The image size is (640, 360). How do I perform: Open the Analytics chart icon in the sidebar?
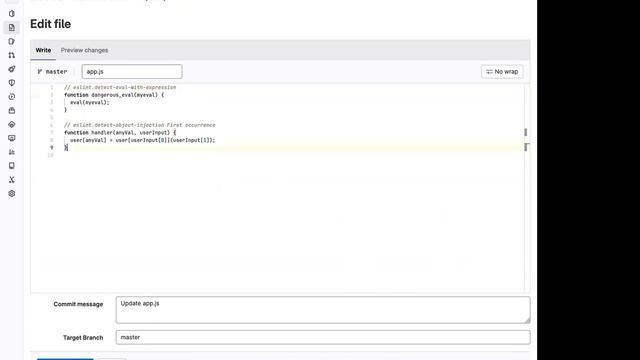coord(11,152)
